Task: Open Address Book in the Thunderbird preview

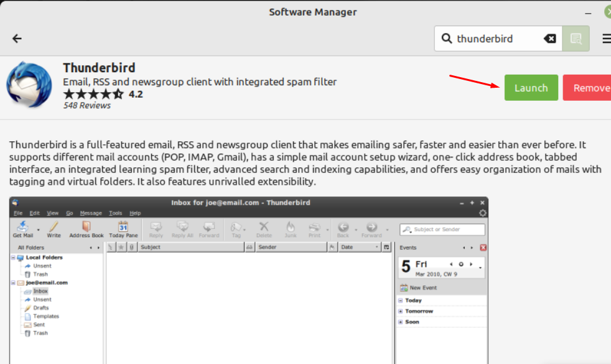Action: pos(86,229)
